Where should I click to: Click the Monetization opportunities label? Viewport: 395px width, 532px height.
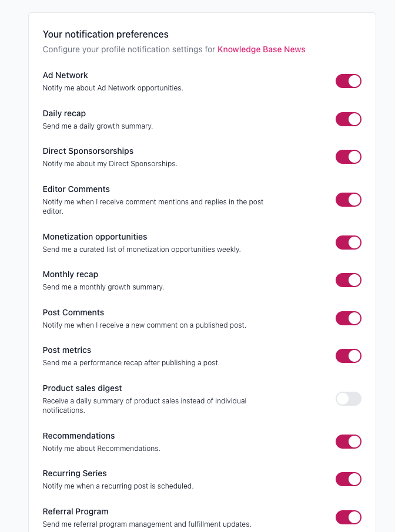[95, 237]
